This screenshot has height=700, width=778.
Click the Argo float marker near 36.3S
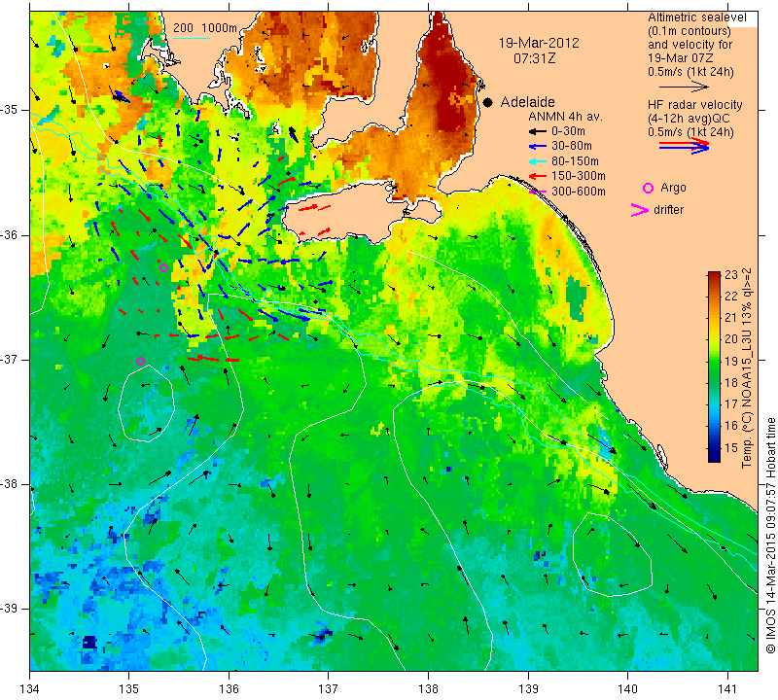point(163,268)
